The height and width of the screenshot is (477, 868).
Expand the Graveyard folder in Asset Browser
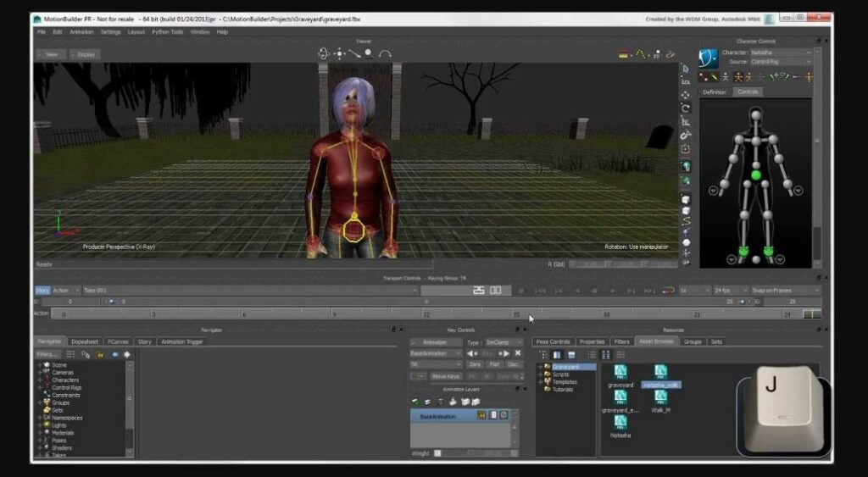pos(540,367)
